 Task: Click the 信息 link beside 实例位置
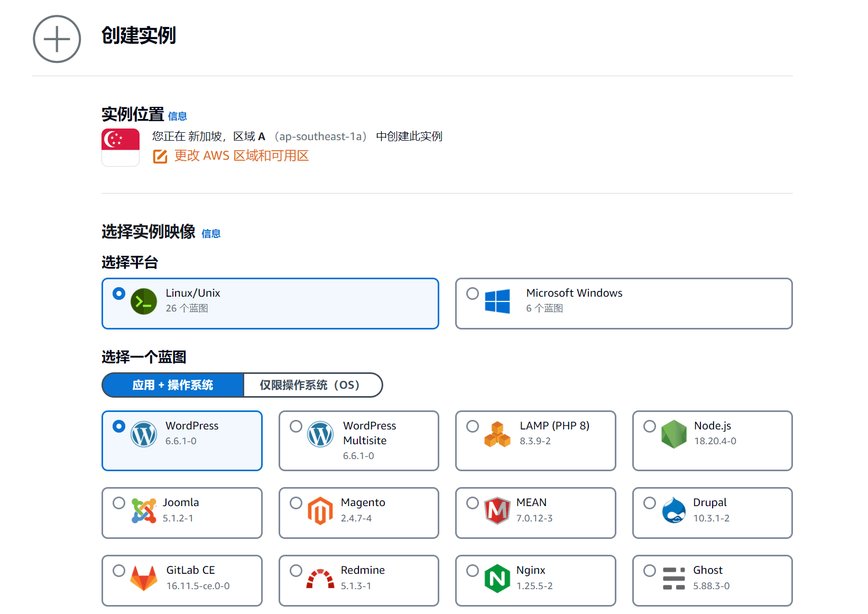point(177,116)
